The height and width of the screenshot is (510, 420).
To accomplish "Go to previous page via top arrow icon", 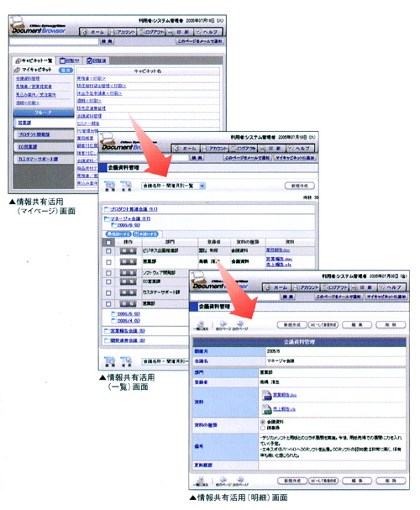I will click(x=223, y=323).
